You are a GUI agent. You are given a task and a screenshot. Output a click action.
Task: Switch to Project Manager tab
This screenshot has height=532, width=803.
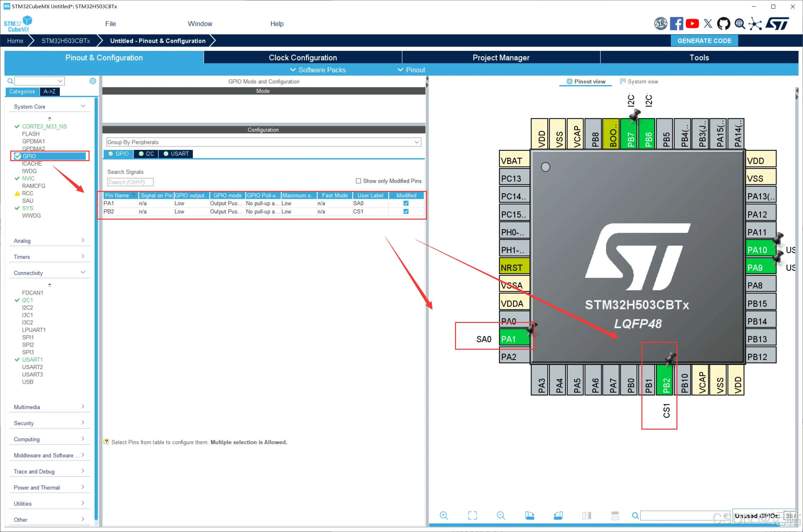click(x=501, y=57)
